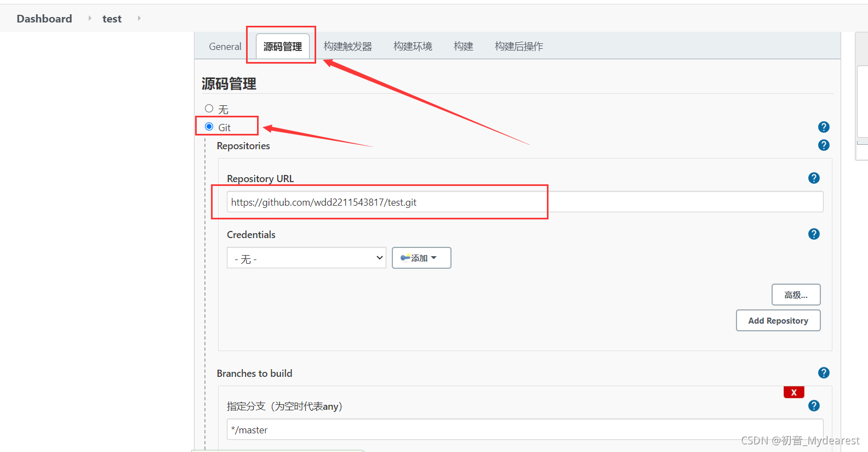The image size is (868, 452).
Task: Click the 高级... advanced button
Action: pos(796,295)
